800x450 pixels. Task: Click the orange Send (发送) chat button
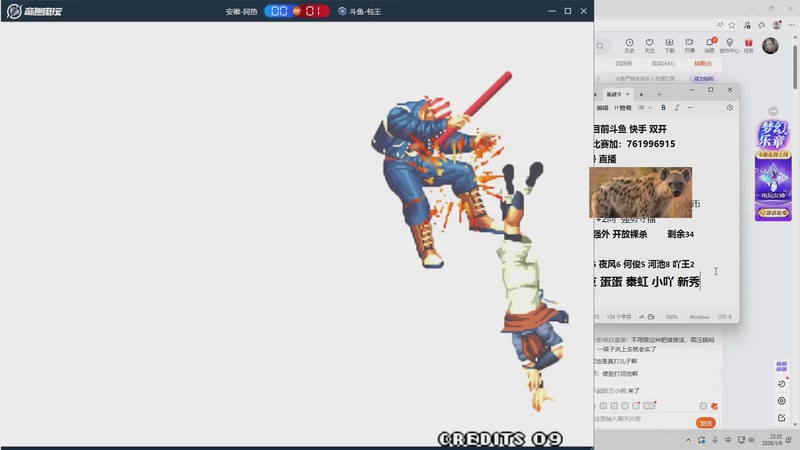pos(706,423)
